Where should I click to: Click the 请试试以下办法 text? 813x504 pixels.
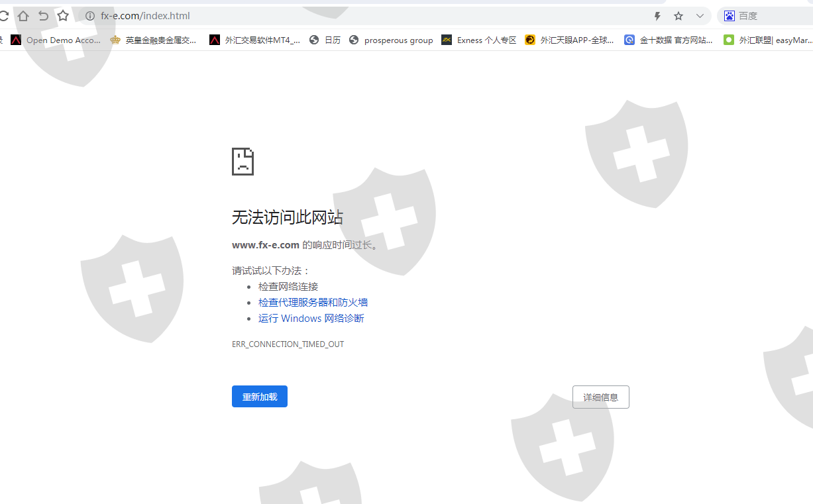(x=271, y=271)
